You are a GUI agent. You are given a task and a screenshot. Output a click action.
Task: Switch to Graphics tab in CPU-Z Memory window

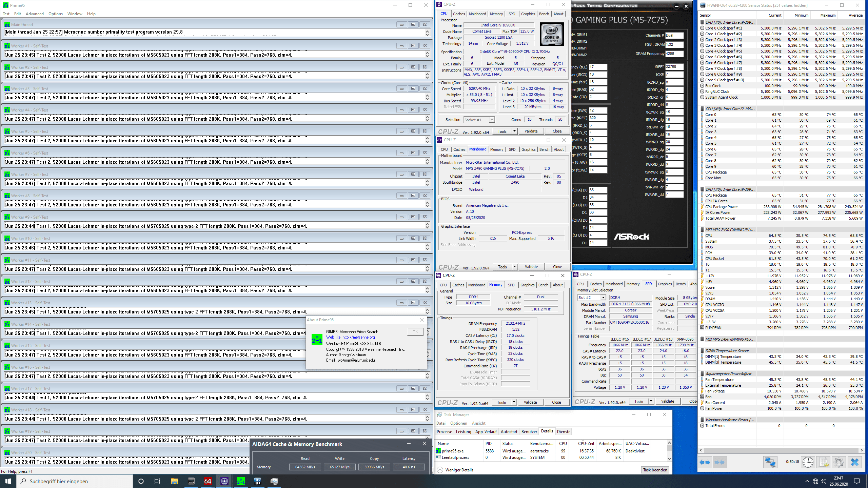point(527,285)
